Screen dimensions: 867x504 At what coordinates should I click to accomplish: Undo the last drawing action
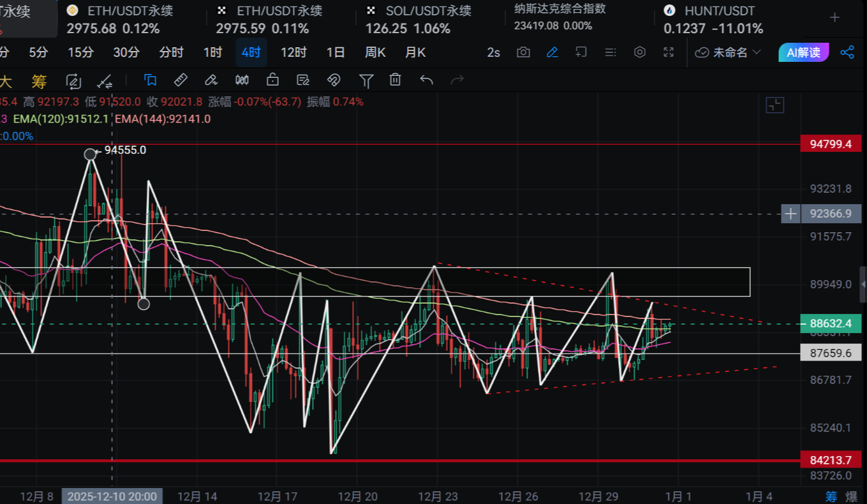tap(426, 80)
